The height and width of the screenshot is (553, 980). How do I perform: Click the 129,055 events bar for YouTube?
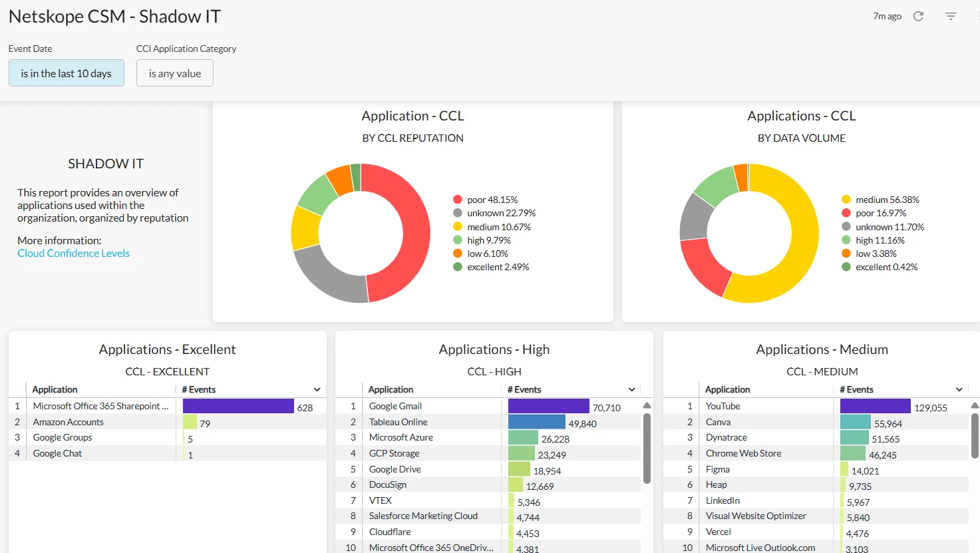tap(876, 406)
